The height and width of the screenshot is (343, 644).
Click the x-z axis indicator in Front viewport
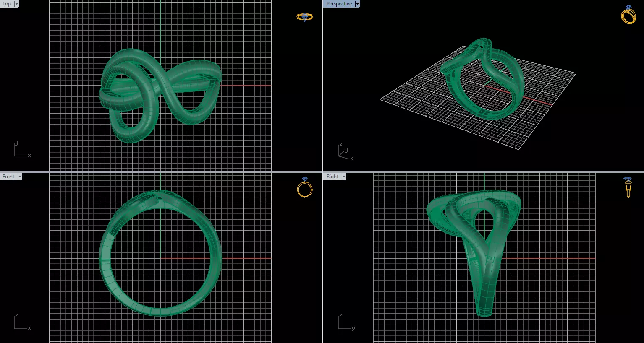22,322
